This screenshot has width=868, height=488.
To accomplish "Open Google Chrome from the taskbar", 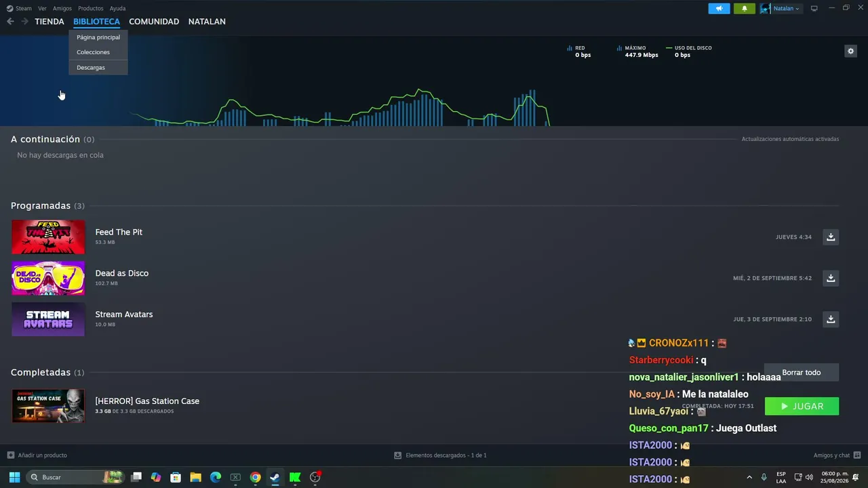I will pos(255,477).
